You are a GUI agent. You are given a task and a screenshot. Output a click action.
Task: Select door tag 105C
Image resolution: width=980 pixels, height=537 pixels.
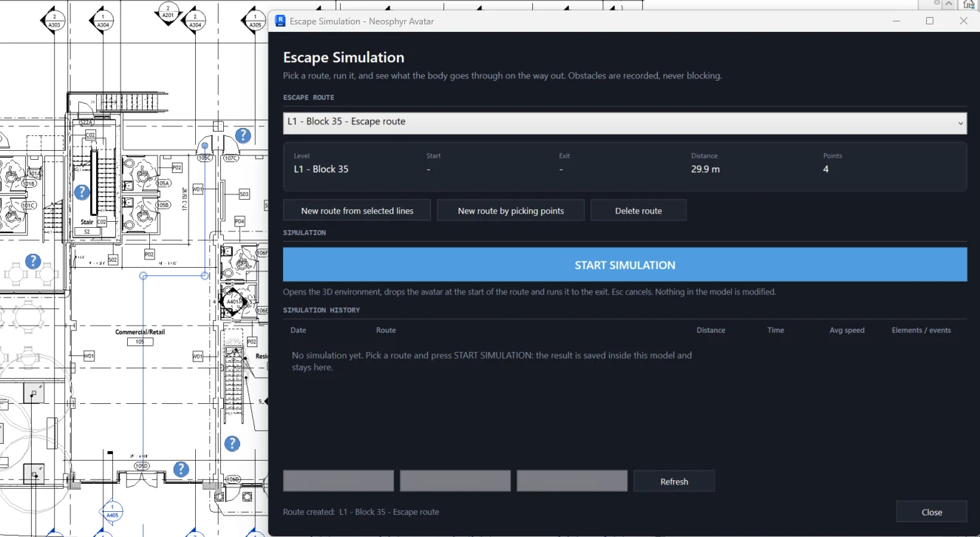(205, 158)
